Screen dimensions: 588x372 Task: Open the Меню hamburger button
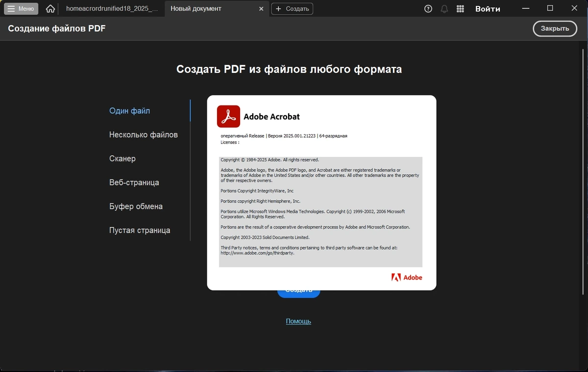pyautogui.click(x=21, y=9)
